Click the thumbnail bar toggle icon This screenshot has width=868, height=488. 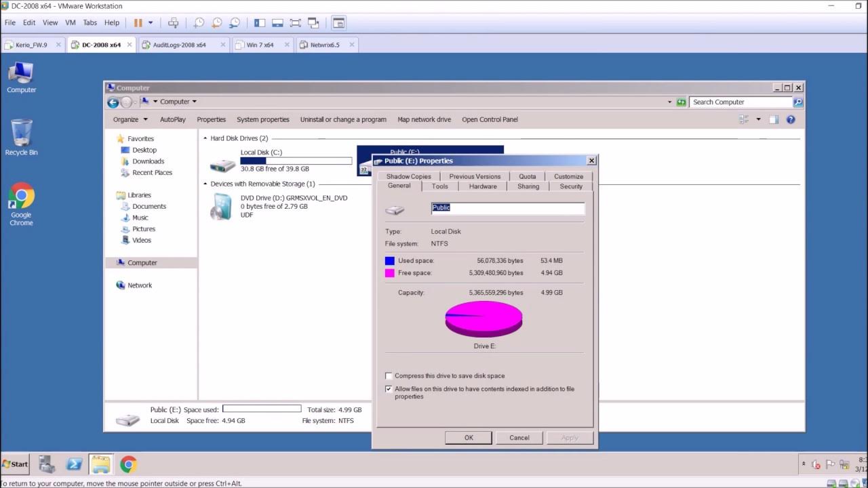tap(277, 22)
